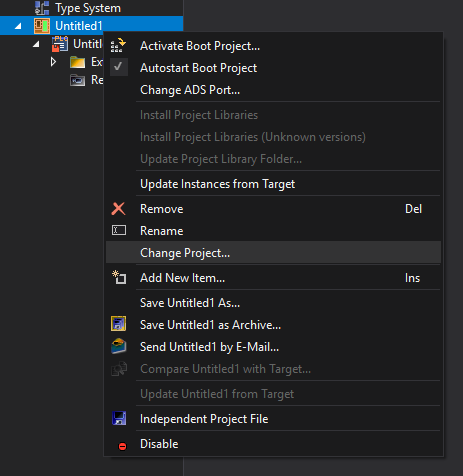463x476 pixels.
Task: Toggle the Autostart Boot Project checkmark
Action: coord(119,67)
